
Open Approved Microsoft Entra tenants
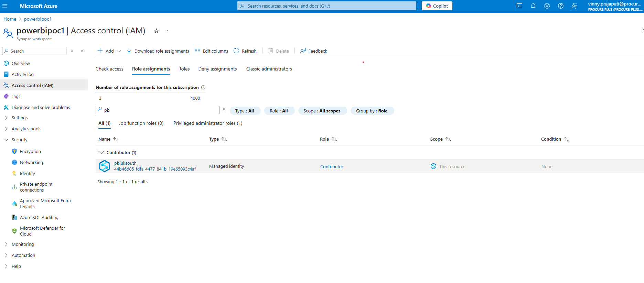tap(45, 204)
